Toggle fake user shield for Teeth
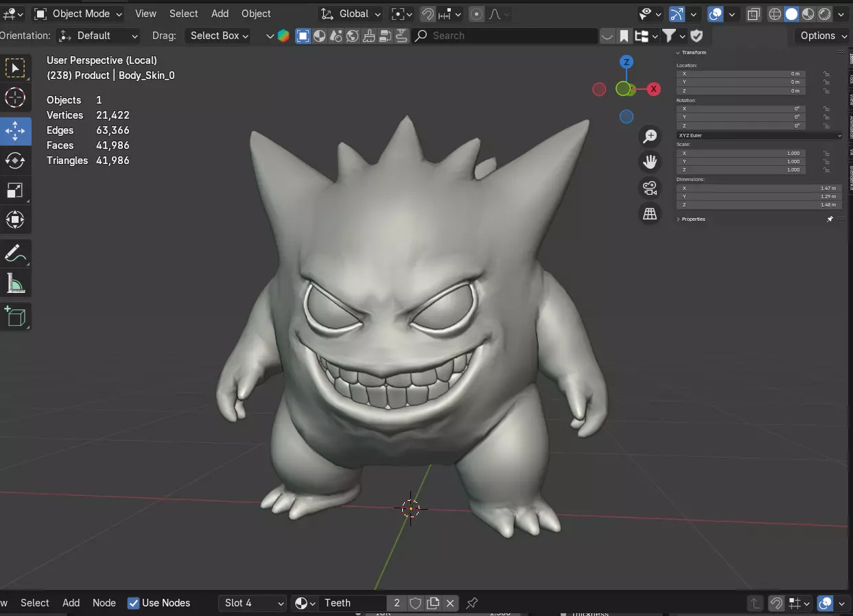 (x=415, y=603)
